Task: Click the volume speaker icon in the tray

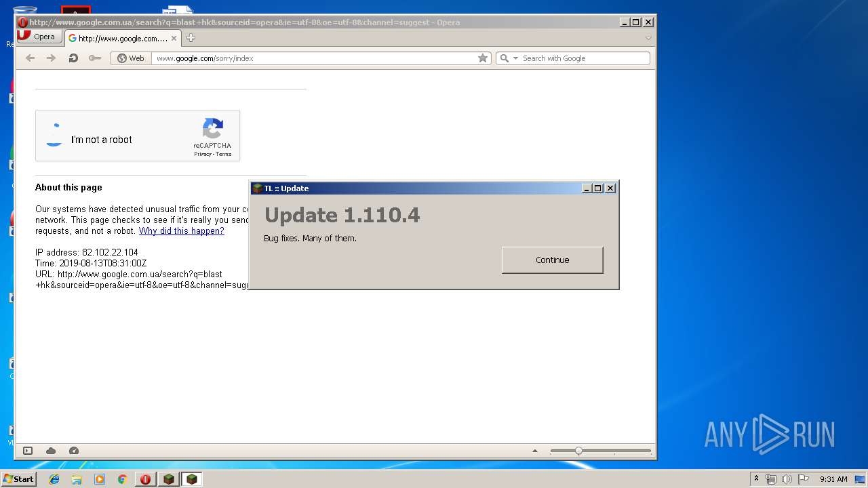Action: tap(787, 479)
